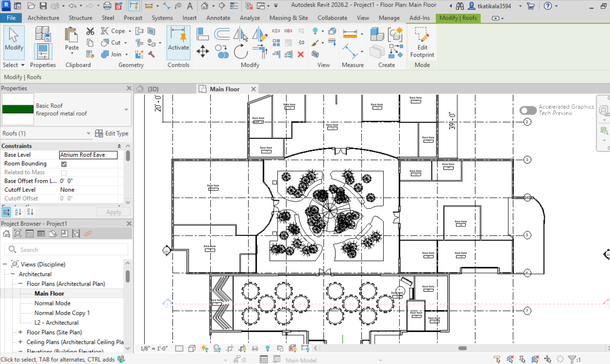Select the Rotate tool icon
This screenshot has width=610, height=364.
coord(241,51)
